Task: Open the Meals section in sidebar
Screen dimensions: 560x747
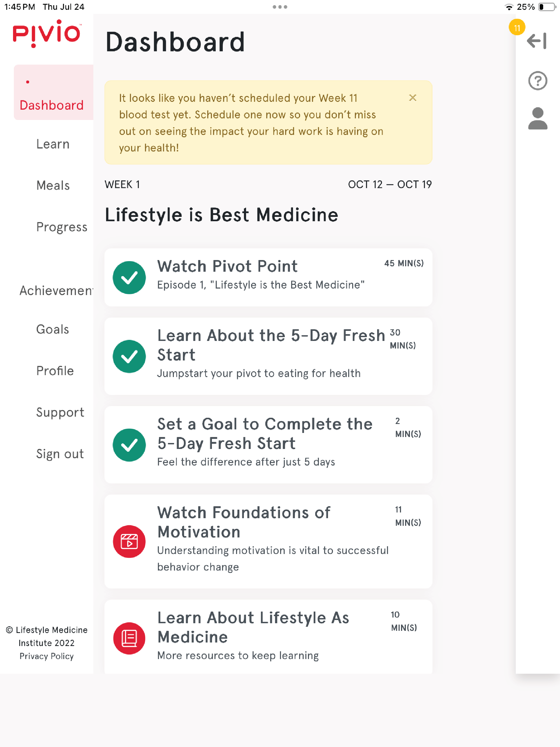Action: click(53, 185)
